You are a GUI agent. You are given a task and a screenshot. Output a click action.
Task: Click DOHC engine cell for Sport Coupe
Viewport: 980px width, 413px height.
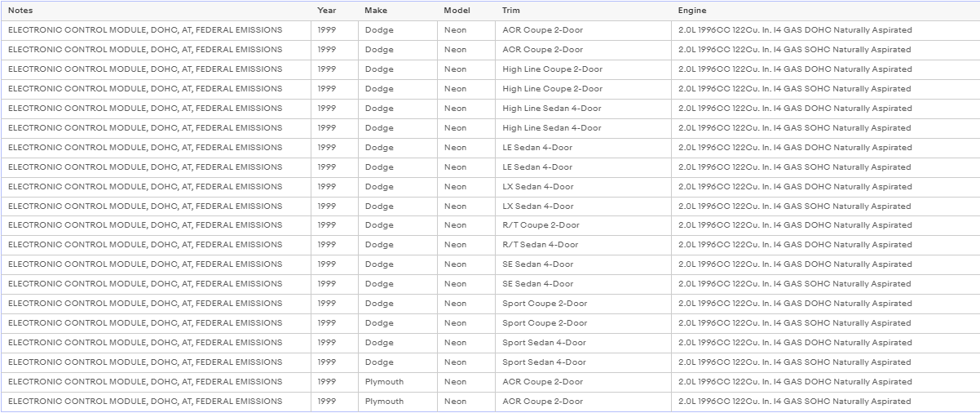(x=826, y=304)
